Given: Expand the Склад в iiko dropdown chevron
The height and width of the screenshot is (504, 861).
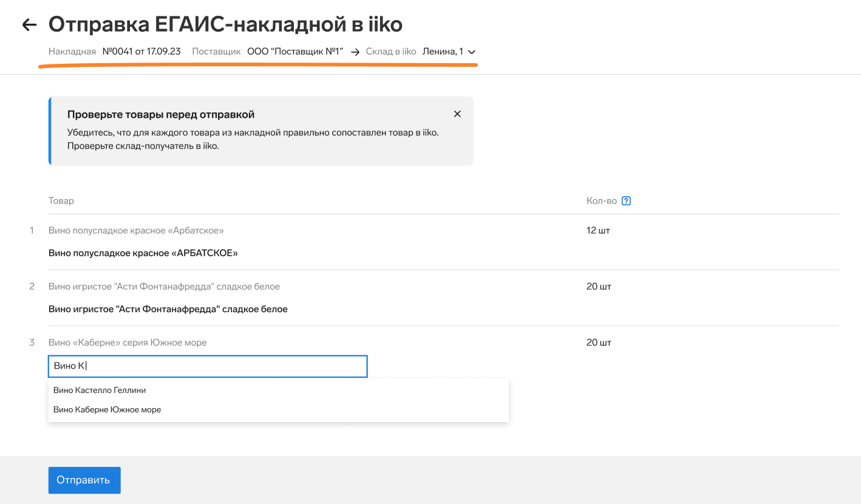Looking at the screenshot, I should pos(472,52).
